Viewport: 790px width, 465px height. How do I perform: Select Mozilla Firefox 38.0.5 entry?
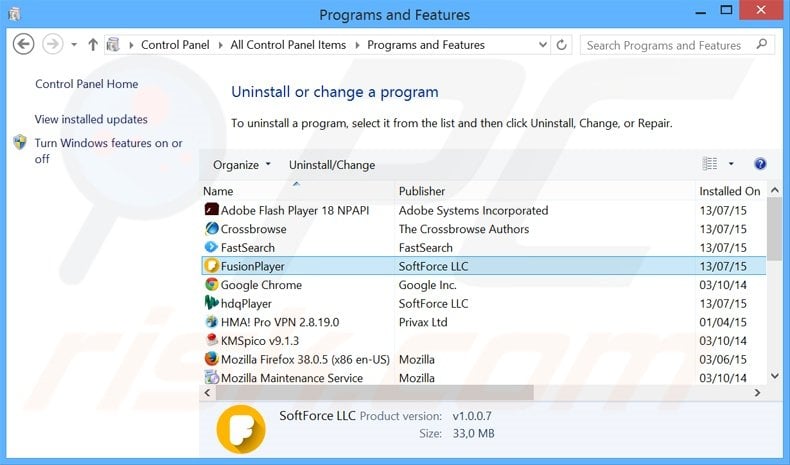(305, 360)
